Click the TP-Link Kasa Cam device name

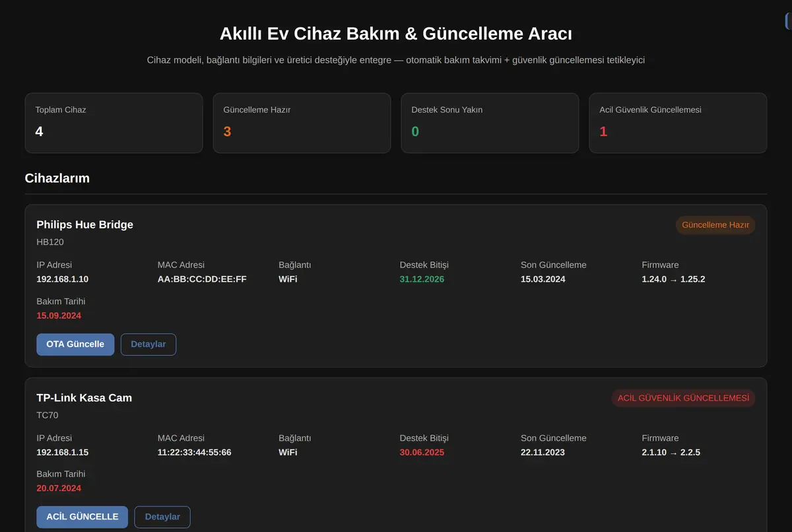pyautogui.click(x=84, y=397)
